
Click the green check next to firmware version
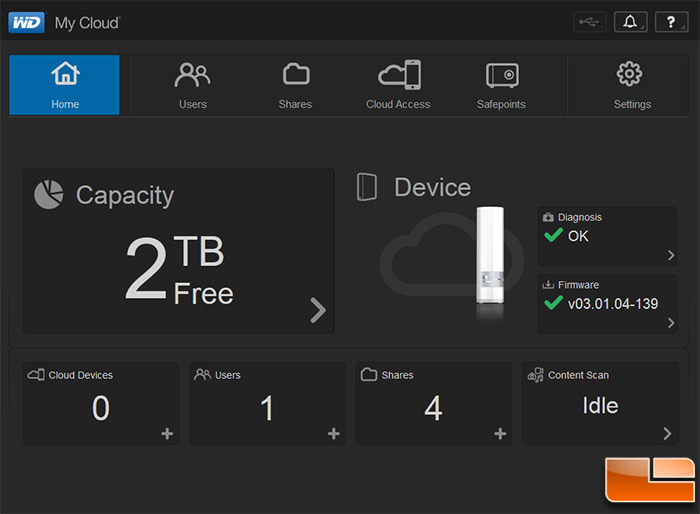pyautogui.click(x=554, y=303)
